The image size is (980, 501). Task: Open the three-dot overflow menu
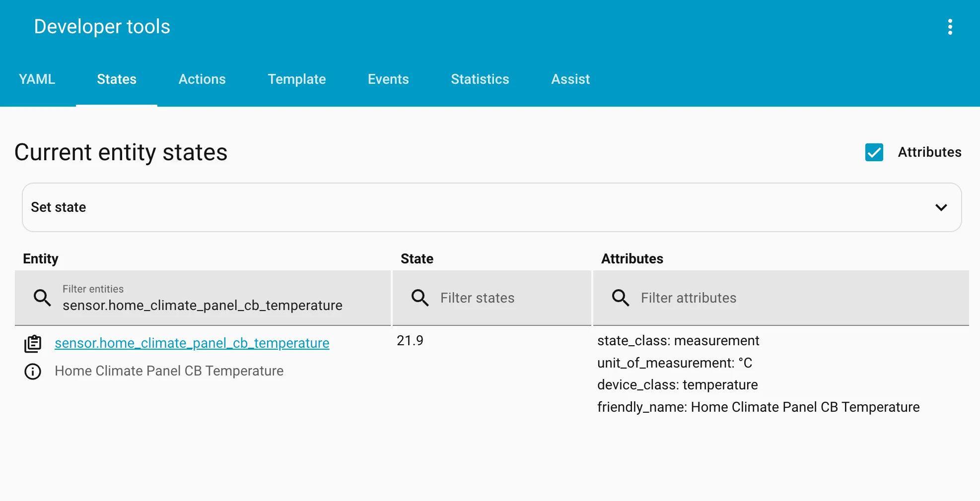(950, 27)
